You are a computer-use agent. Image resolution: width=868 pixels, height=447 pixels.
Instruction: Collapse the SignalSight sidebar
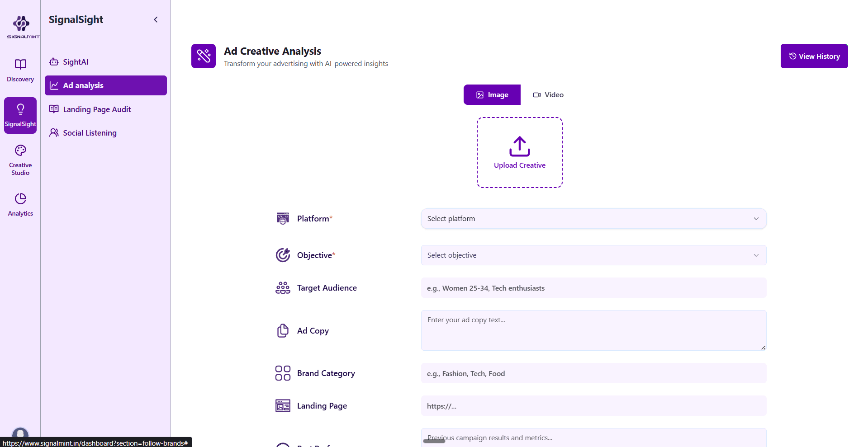pos(156,19)
